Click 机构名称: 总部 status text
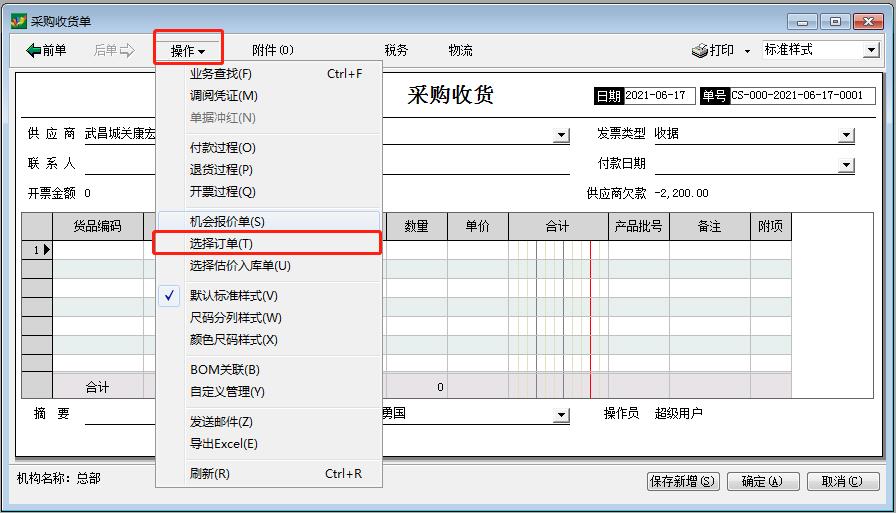 (x=59, y=478)
